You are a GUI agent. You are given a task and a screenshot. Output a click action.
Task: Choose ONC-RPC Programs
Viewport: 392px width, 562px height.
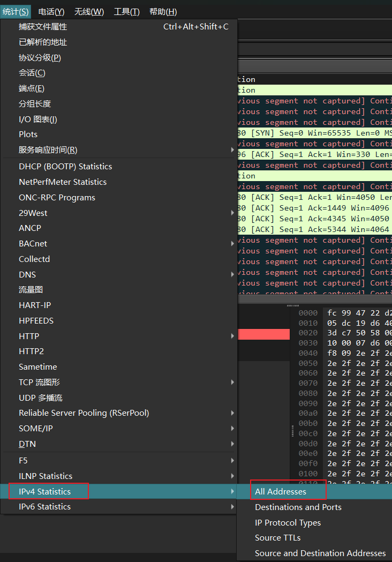pyautogui.click(x=118, y=198)
